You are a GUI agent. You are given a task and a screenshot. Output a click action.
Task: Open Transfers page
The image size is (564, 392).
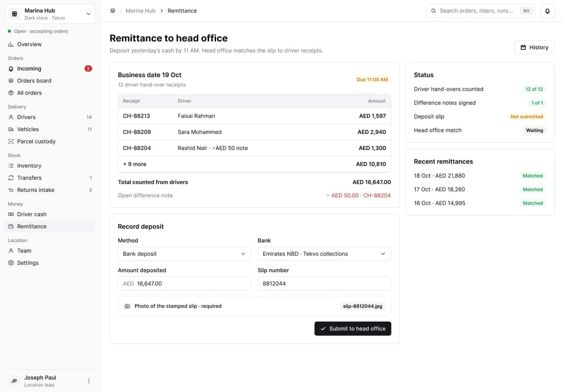(50, 178)
